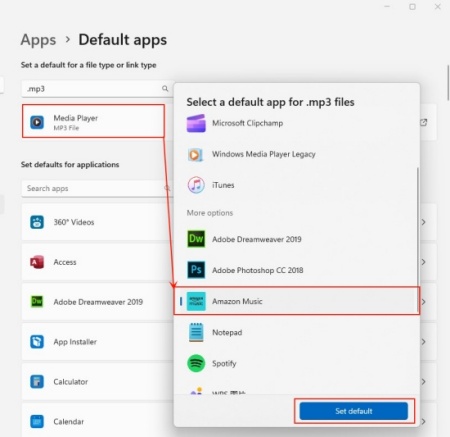Select the "Spotify" text entry
The image size is (450, 437).
[x=224, y=363]
